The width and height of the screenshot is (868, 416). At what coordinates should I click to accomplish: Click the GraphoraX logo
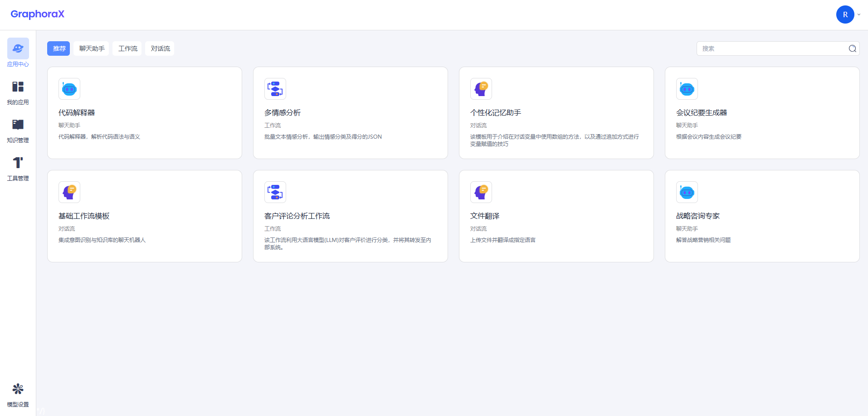click(x=37, y=14)
